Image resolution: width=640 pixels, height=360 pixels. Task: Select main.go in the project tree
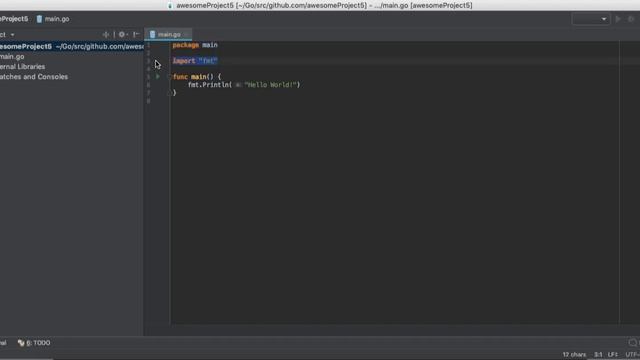(x=12, y=57)
